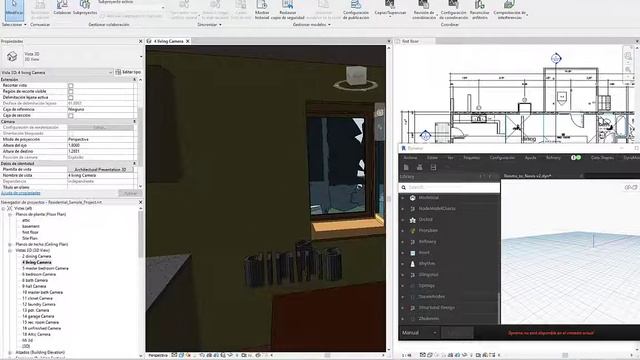Click the Architectural Presentation 3D template button

click(x=100, y=169)
